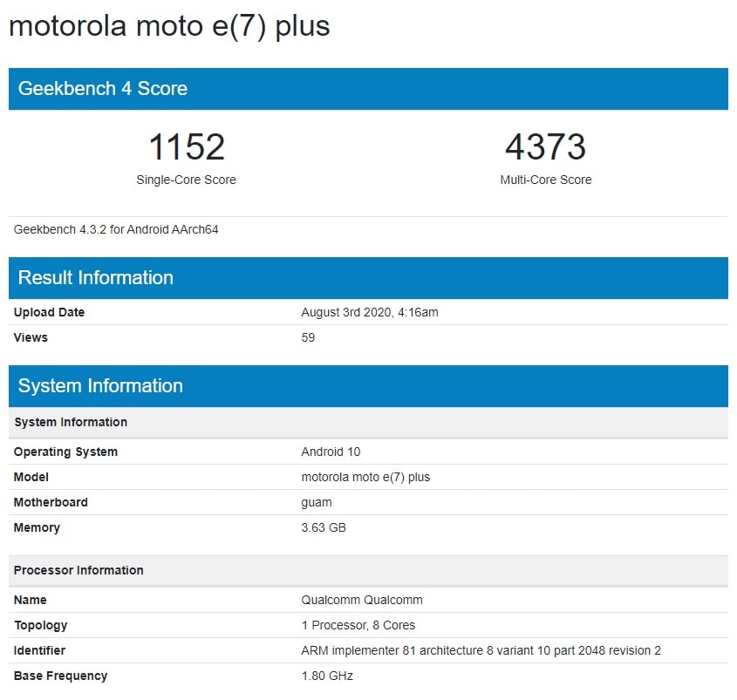Viewport: 737px width, 700px height.
Task: Click the Operating System label
Action: (x=65, y=452)
